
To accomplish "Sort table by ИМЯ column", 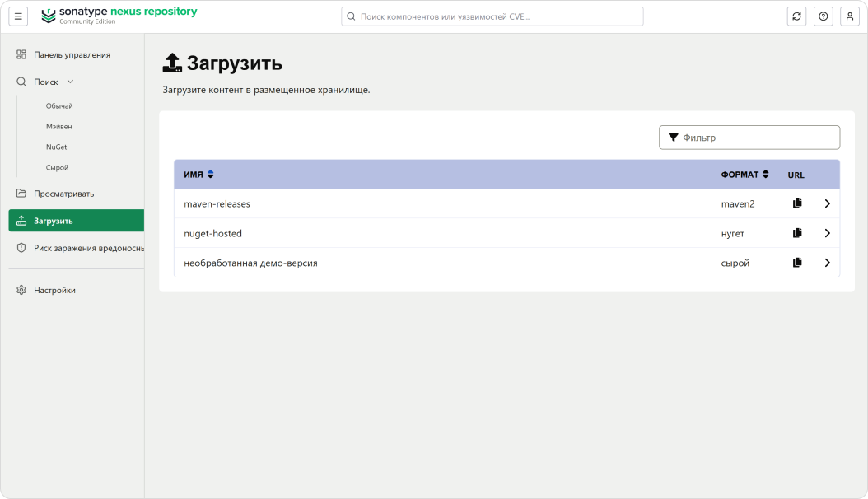I will point(198,175).
